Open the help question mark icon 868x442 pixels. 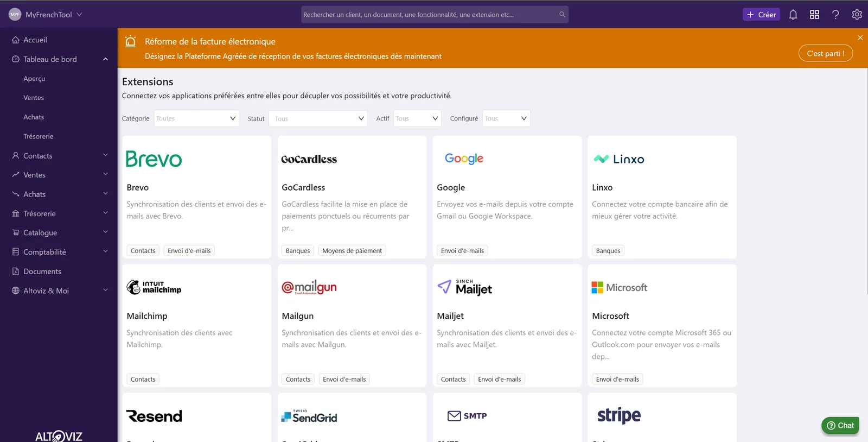pos(835,15)
